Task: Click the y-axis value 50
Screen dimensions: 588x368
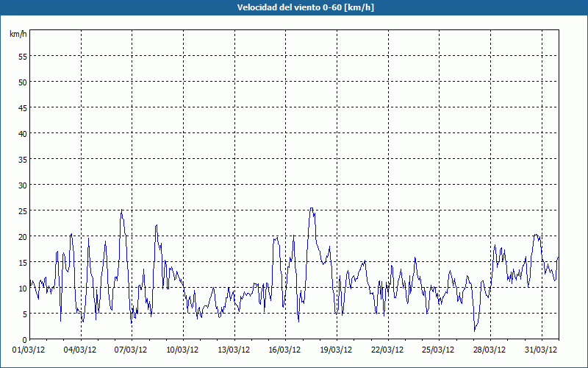Action: coord(23,82)
